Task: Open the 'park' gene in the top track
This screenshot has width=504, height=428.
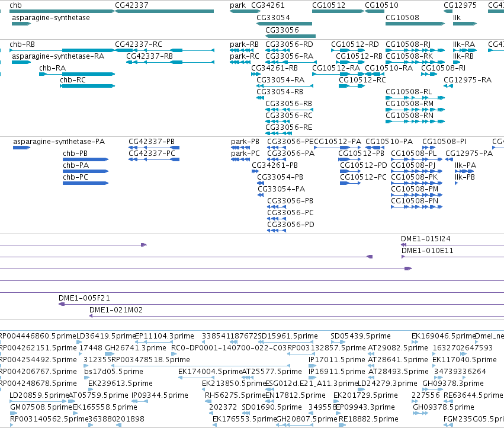Action: point(244,11)
